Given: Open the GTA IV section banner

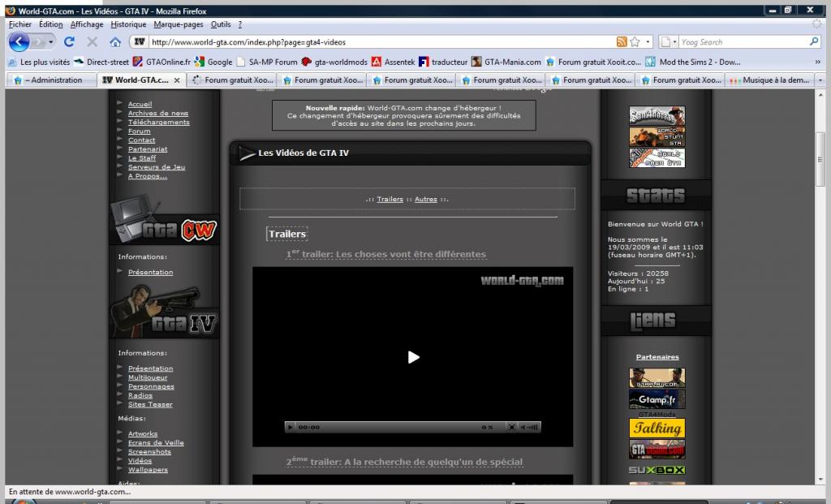Looking at the screenshot, I should 164,312.
